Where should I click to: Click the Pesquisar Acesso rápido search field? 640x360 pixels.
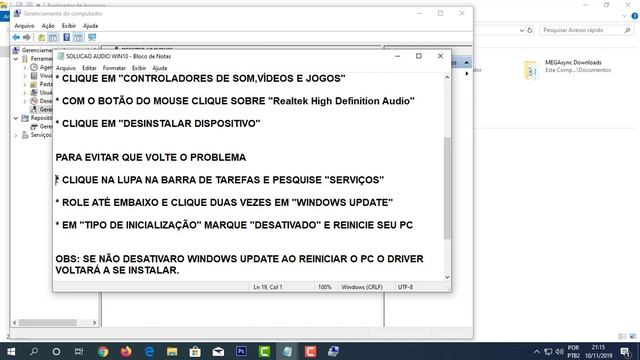coord(586,30)
